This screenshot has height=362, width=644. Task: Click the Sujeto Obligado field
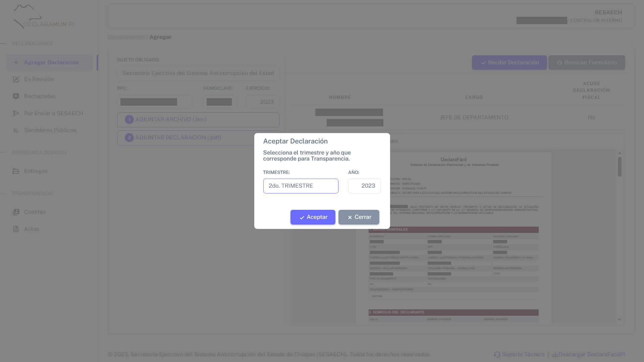click(198, 73)
